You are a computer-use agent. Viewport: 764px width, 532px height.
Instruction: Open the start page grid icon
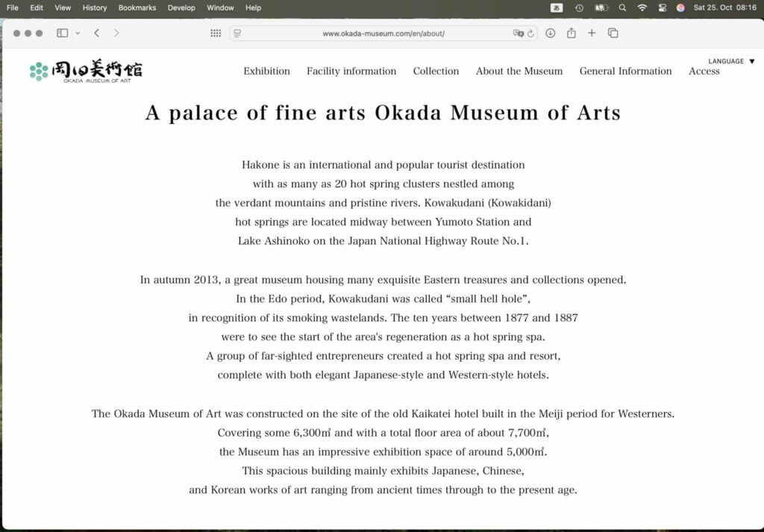coord(216,34)
